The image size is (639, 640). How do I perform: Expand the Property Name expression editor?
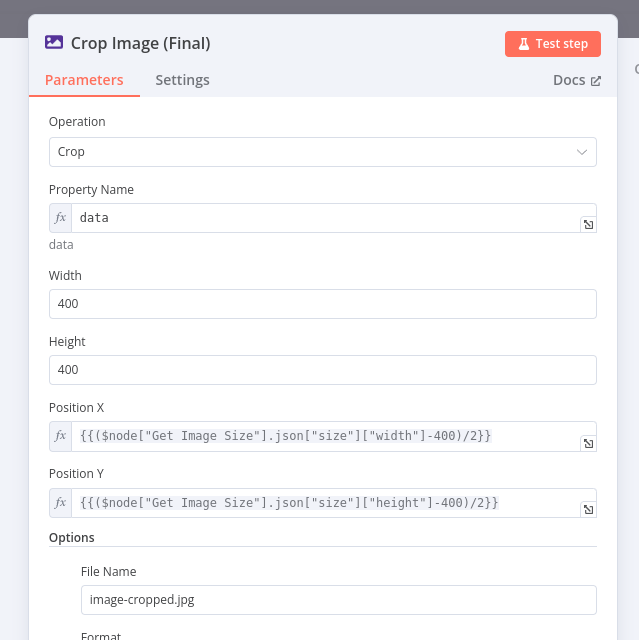tap(588, 224)
